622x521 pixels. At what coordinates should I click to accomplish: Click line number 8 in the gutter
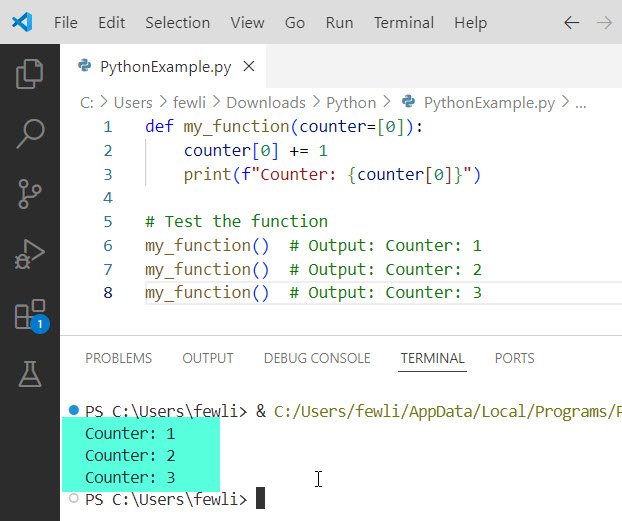[x=108, y=292]
